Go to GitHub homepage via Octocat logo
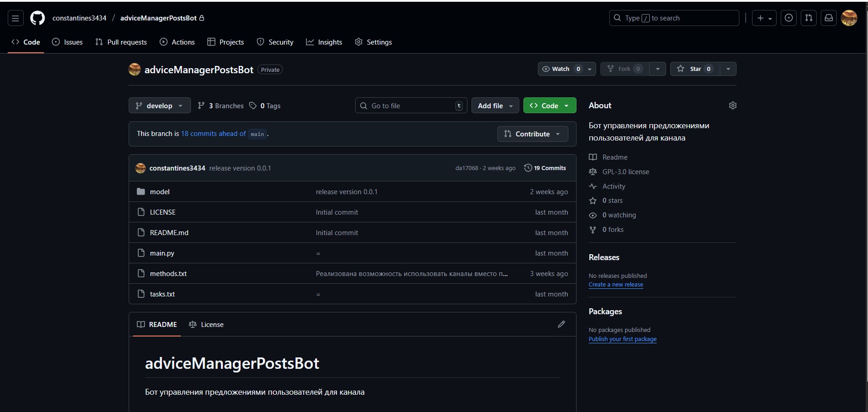The width and height of the screenshot is (868, 412). [x=37, y=18]
